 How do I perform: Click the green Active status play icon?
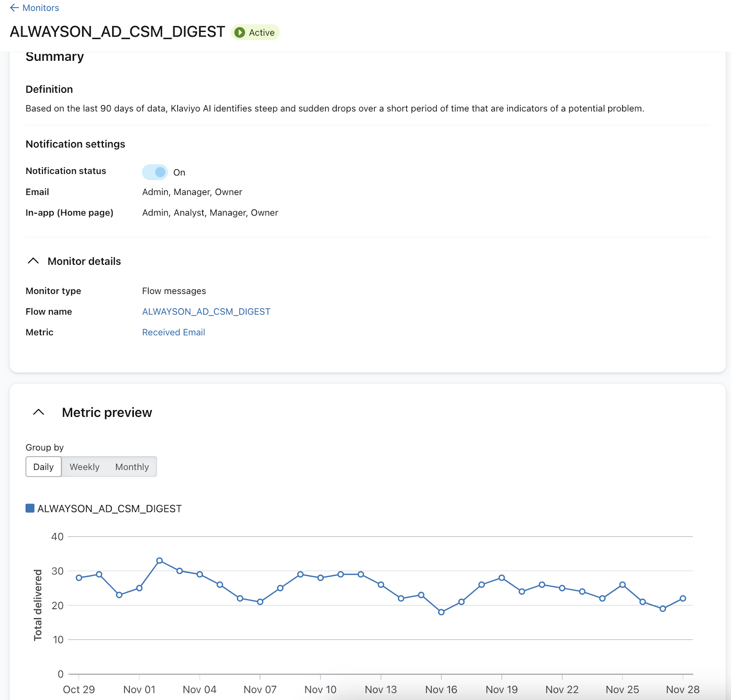[239, 32]
